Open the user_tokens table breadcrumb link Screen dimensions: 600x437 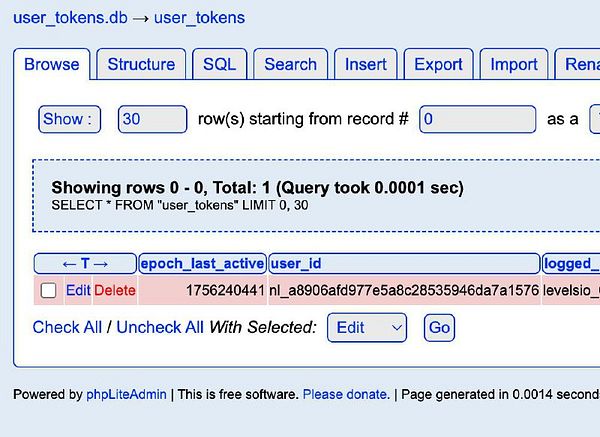[x=199, y=18]
